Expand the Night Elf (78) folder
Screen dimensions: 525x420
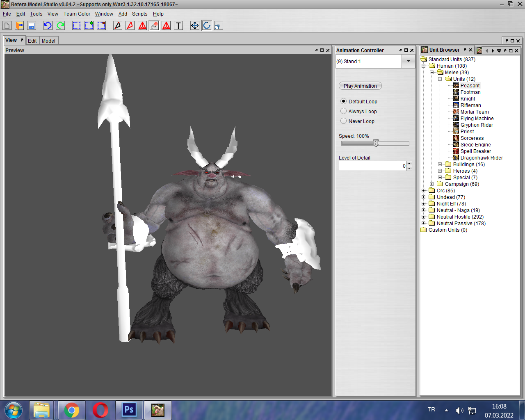tap(424, 203)
